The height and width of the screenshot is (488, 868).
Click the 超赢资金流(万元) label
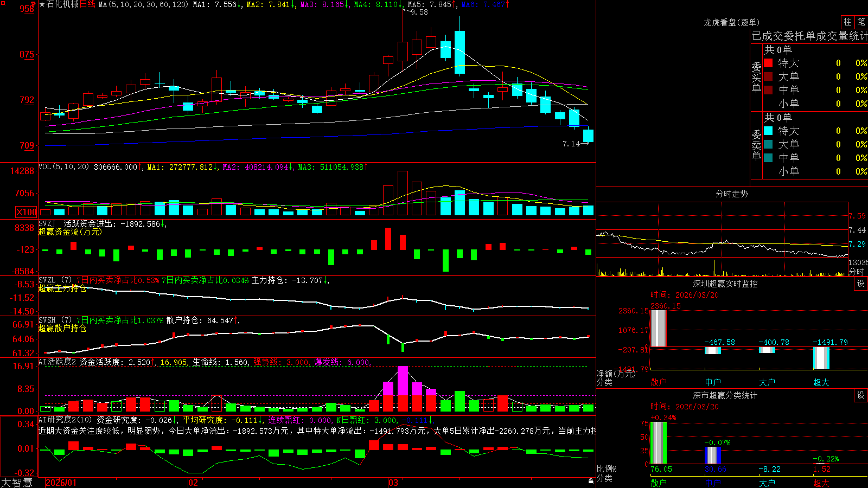tap(70, 232)
